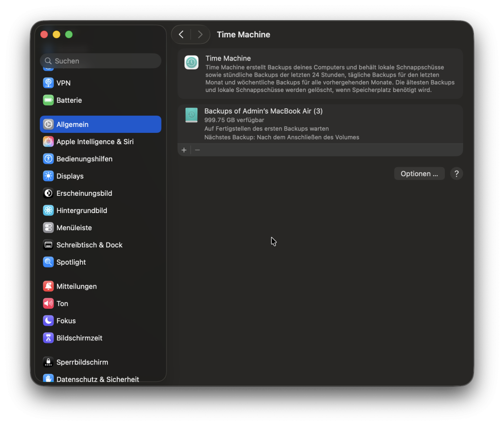Click the Time Machine page title
Screen dimensions: 504x426
coord(243,34)
